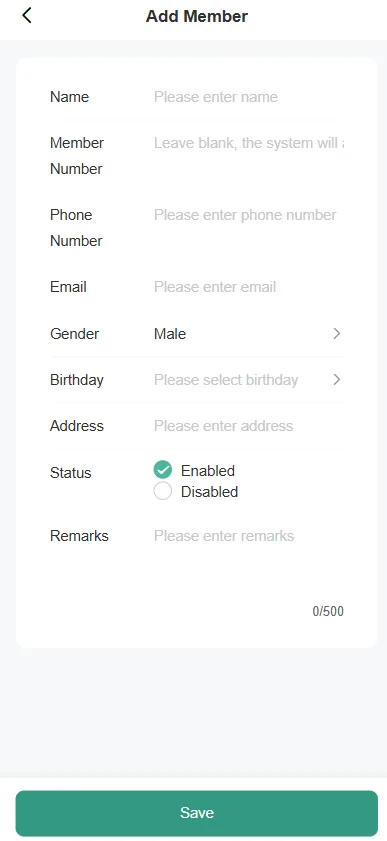387x841 pixels.
Task: Focus the Member Number field
Action: [249, 143]
